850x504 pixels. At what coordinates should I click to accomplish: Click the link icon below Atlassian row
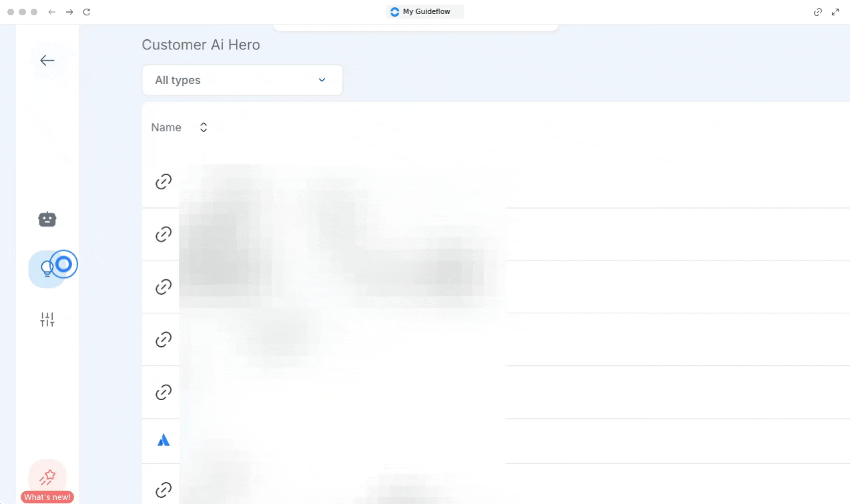[x=163, y=490]
